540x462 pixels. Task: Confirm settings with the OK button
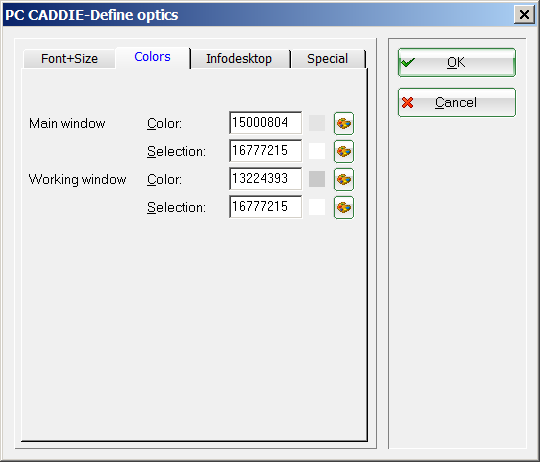click(x=457, y=62)
